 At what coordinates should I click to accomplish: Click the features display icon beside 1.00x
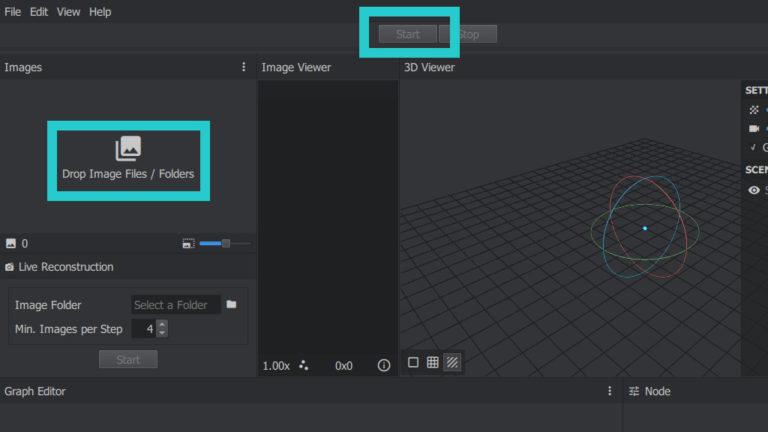point(304,366)
